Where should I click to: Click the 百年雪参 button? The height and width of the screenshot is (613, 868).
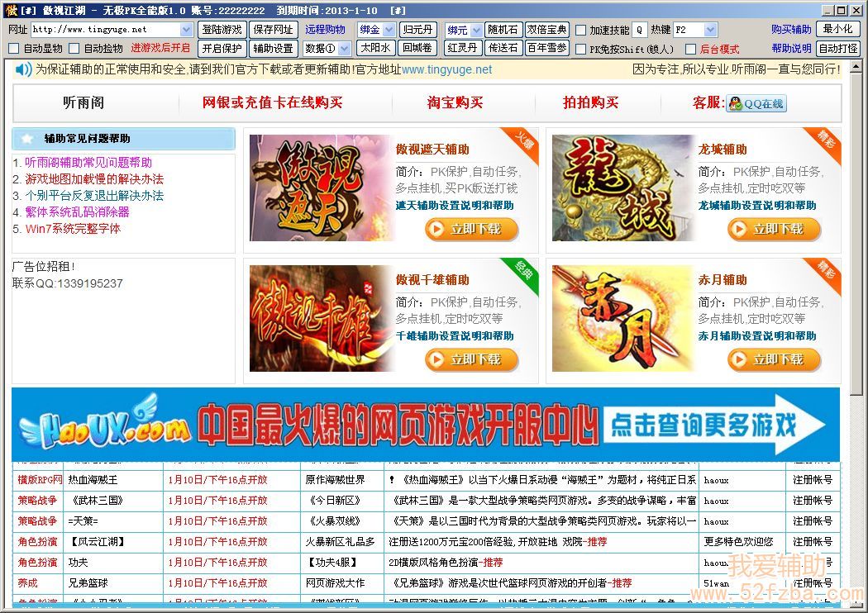pyautogui.click(x=546, y=48)
